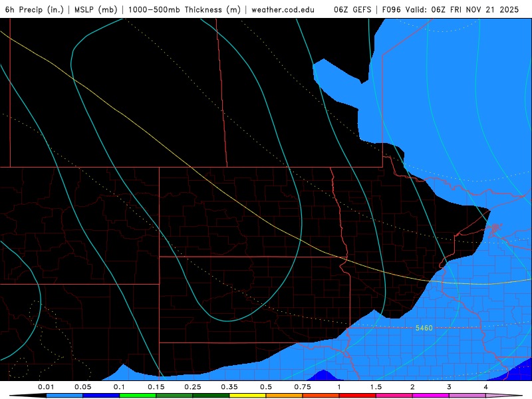Click the '1.5' legend value

376,387
